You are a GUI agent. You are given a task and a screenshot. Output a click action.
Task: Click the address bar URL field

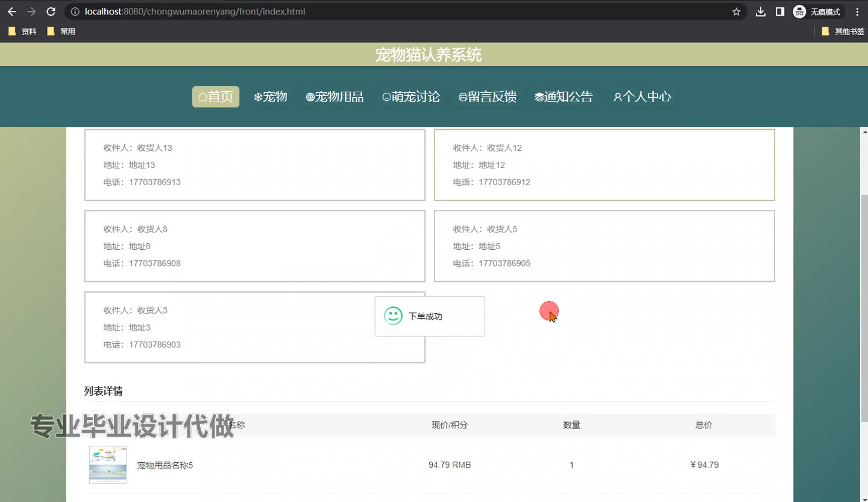pyautogui.click(x=398, y=11)
